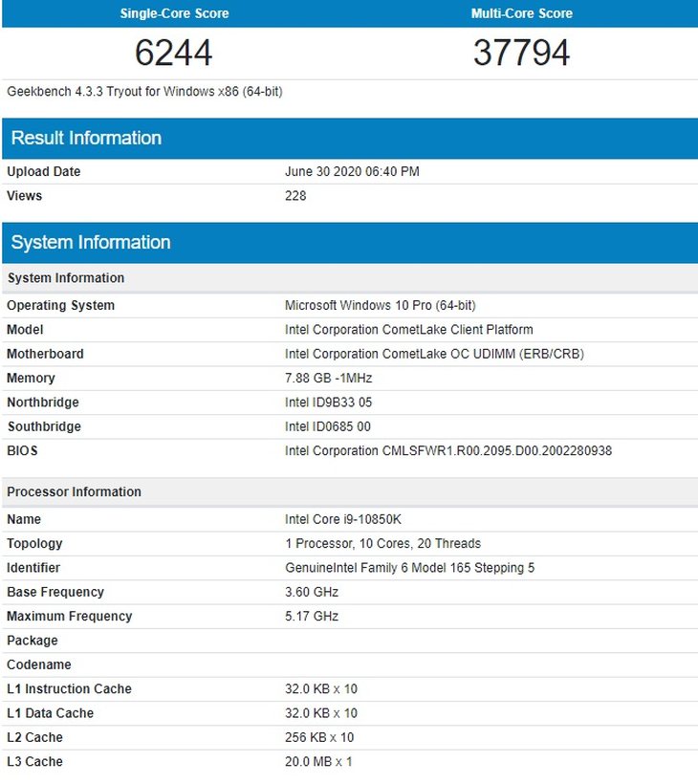Click the Geekbench 4.3.3 Tryout version text
Viewport: 698px width, 784px height.
pyautogui.click(x=144, y=92)
